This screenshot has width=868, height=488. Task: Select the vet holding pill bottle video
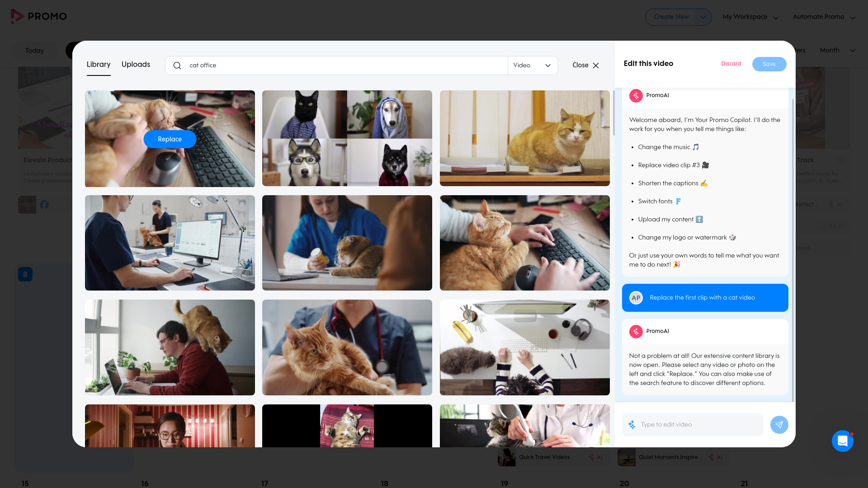tap(347, 243)
